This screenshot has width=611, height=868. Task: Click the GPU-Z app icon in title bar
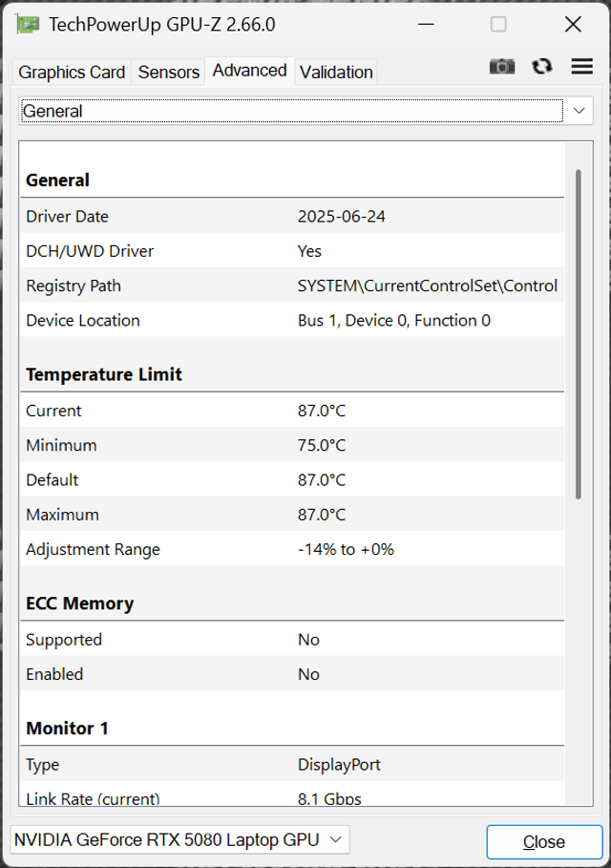(x=28, y=25)
